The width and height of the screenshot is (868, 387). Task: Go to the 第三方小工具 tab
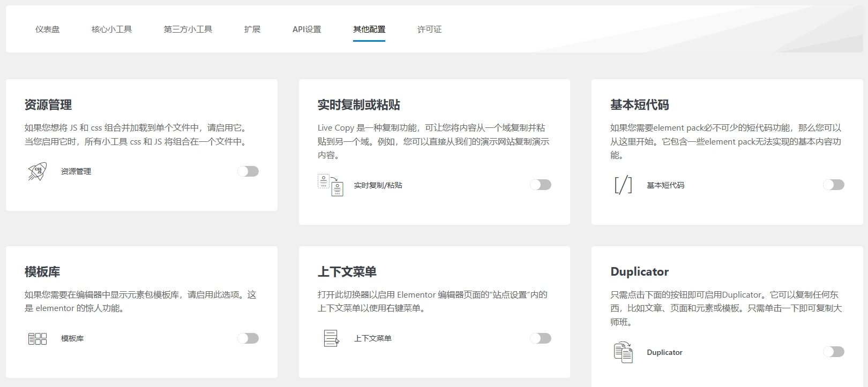(x=188, y=29)
